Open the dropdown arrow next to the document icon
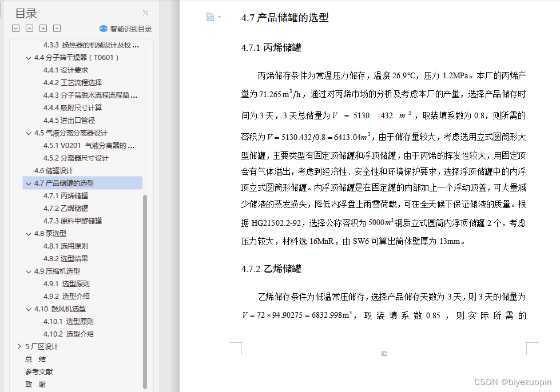The image size is (560, 392). [x=219, y=17]
